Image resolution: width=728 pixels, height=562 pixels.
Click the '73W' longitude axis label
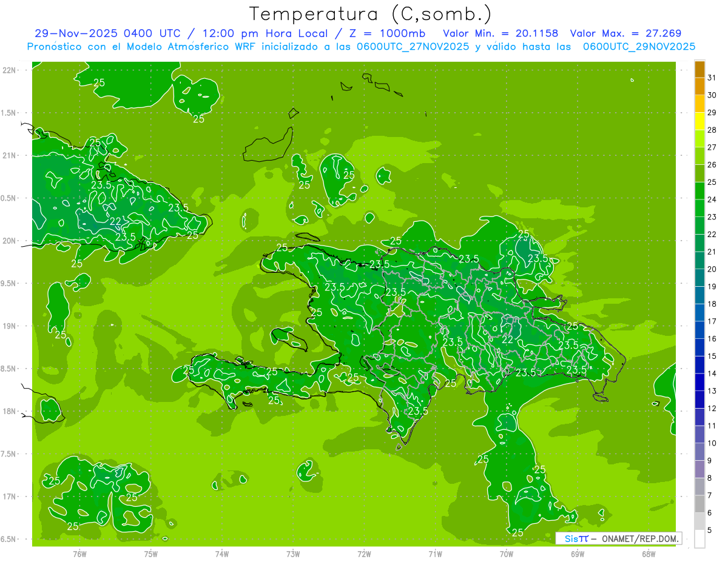[x=293, y=554]
